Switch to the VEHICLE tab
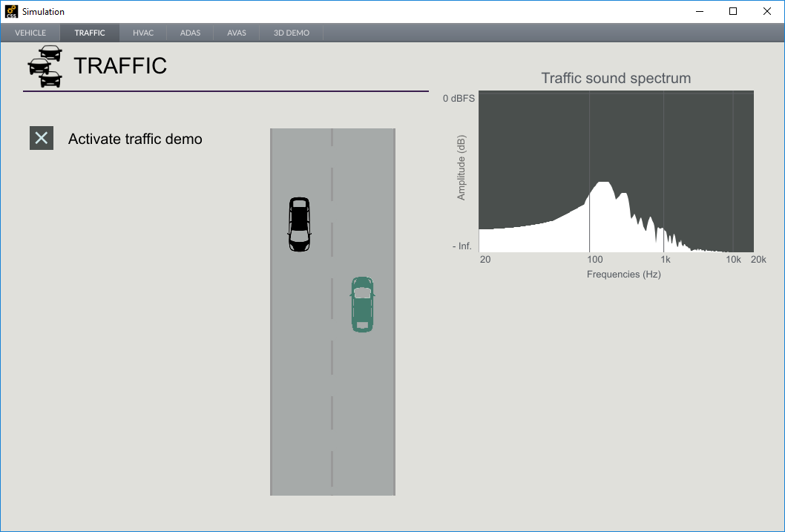 coord(30,33)
